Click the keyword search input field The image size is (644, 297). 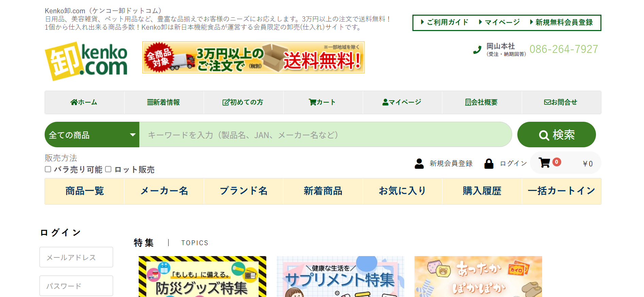[x=325, y=135]
